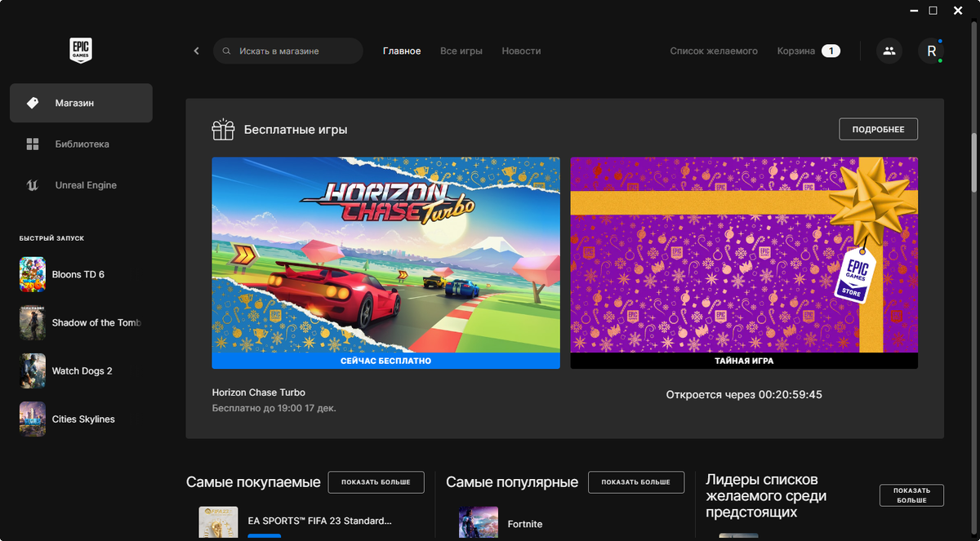Click the Бесплатно до 19:00 17 дек. text
Viewport: 980px width, 541px height.
point(274,408)
